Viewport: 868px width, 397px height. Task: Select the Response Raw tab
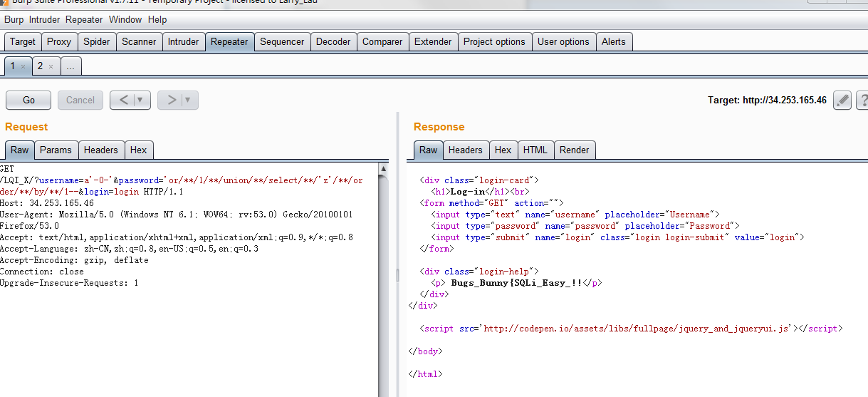(429, 150)
